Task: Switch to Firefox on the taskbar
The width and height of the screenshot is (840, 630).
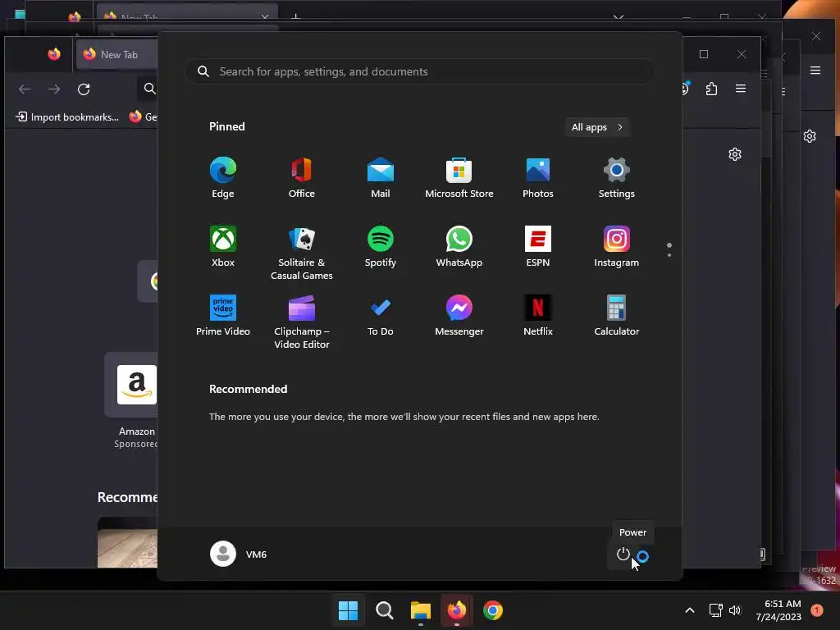Action: (x=456, y=610)
